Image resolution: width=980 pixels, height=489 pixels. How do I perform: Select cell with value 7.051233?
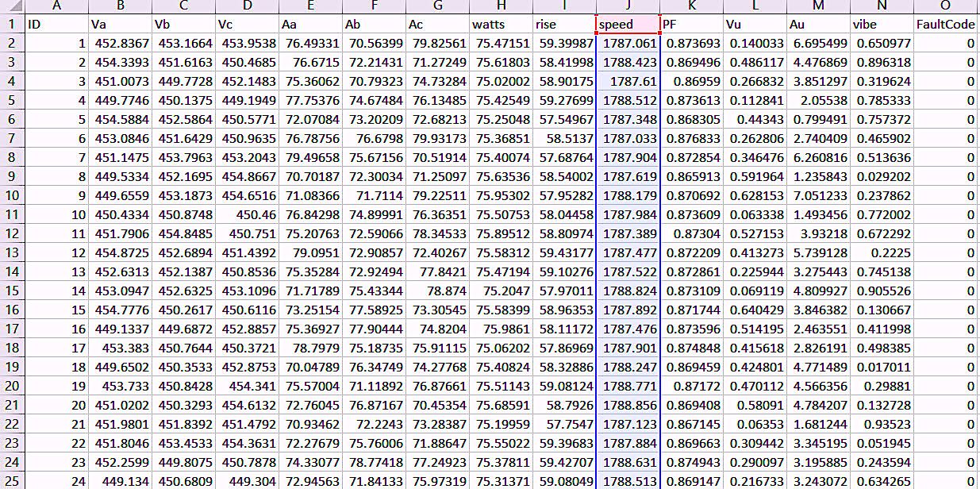tap(818, 195)
